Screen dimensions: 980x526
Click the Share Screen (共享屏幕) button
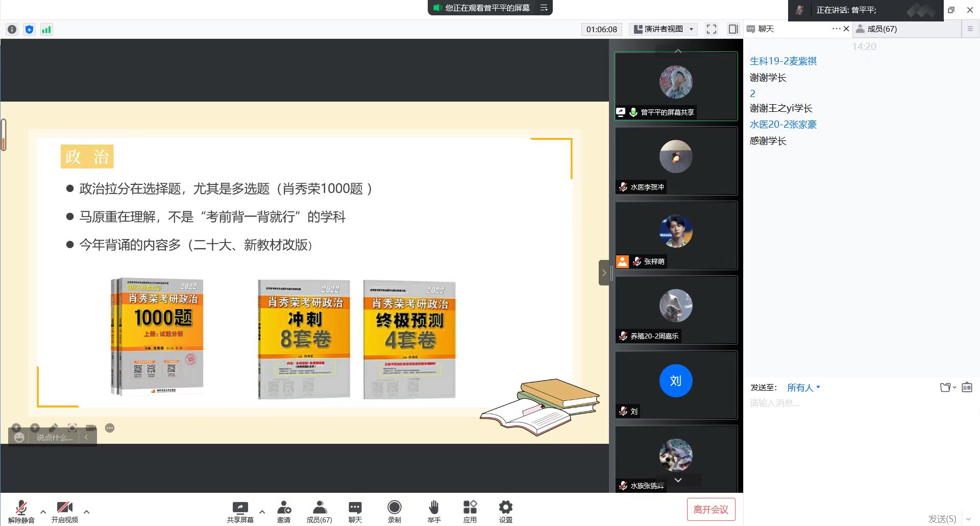[240, 511]
